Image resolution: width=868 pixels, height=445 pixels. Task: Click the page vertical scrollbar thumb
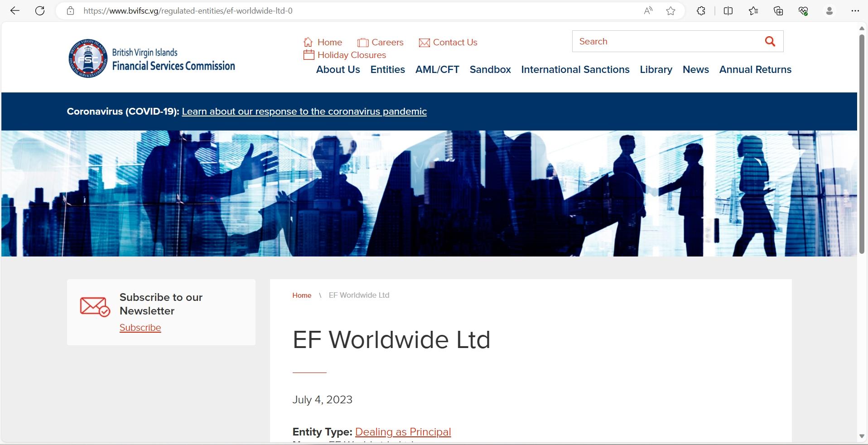(862, 144)
